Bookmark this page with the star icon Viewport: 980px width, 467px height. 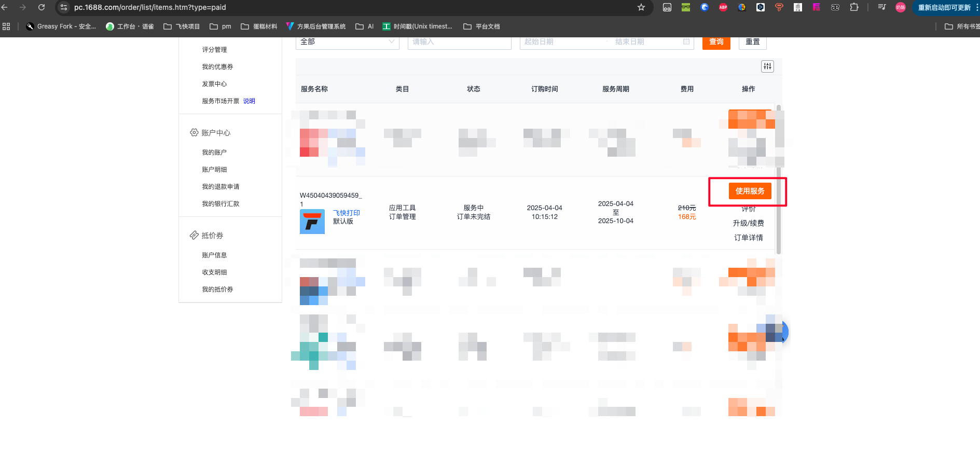click(x=641, y=7)
